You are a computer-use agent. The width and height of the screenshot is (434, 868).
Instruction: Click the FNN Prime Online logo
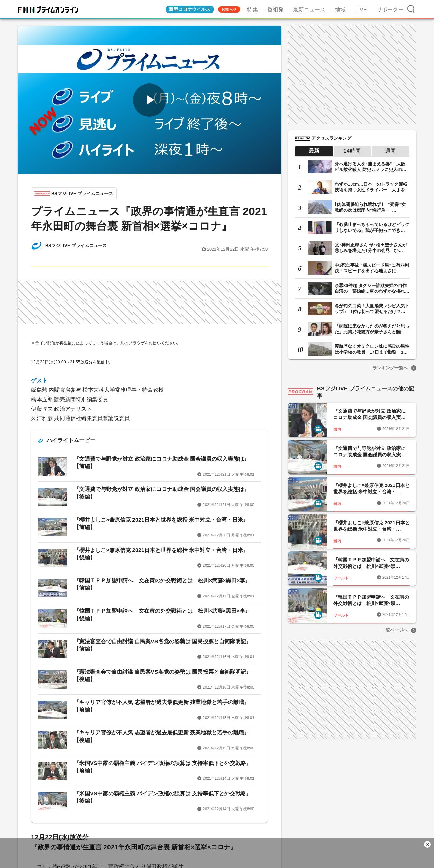(x=48, y=9)
